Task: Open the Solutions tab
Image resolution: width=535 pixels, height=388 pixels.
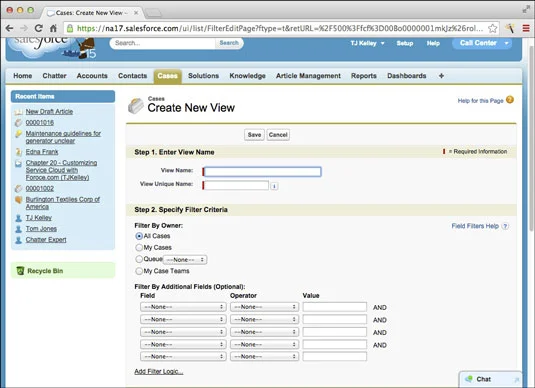Action: 203,76
